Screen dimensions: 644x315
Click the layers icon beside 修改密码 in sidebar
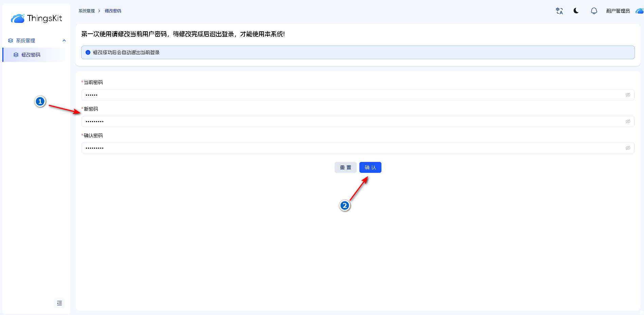coord(16,55)
